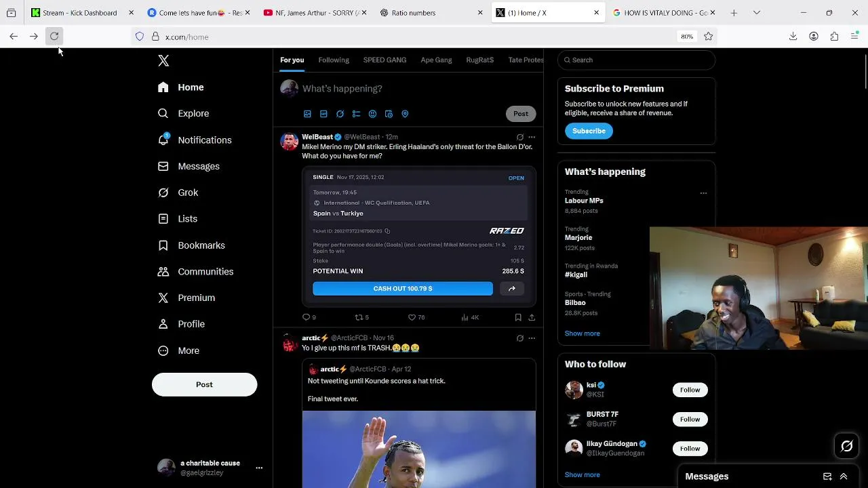Repost the WelBeast post
Viewport: 868px width, 488px height.
[x=362, y=317]
